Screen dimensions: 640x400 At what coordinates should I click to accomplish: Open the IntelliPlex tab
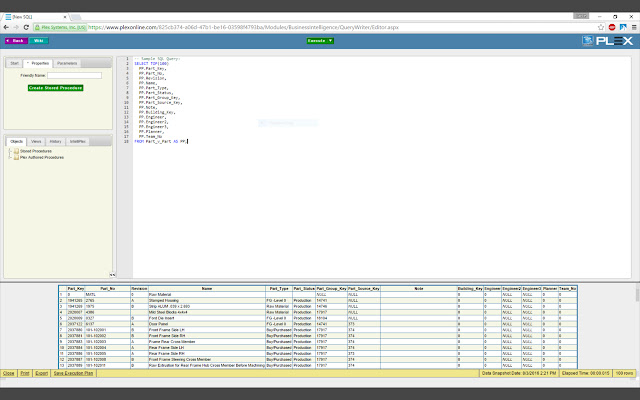pyautogui.click(x=75, y=142)
